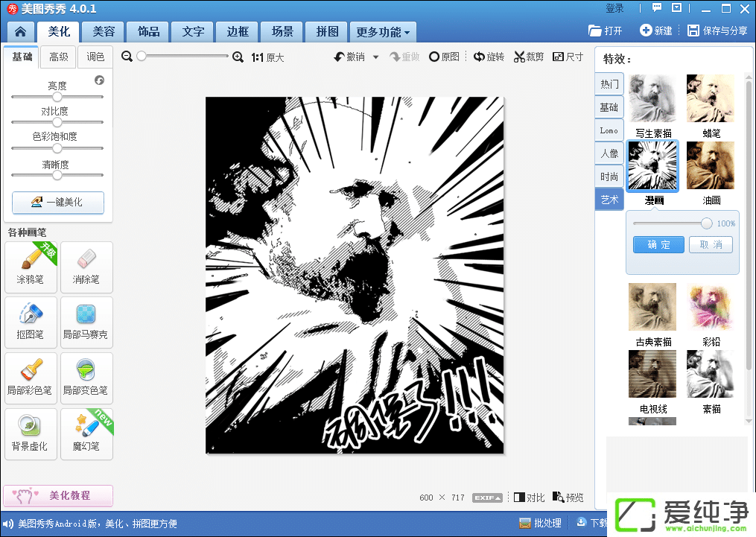This screenshot has width=756, height=537.
Task: Pick the 局部马赛克 mosaic tool
Action: pyautogui.click(x=86, y=321)
